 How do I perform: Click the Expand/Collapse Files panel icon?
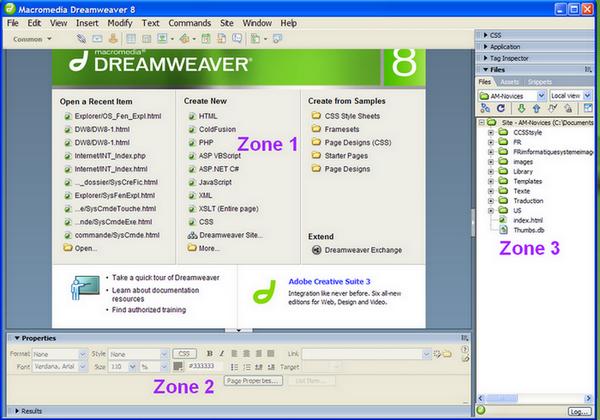point(588,108)
